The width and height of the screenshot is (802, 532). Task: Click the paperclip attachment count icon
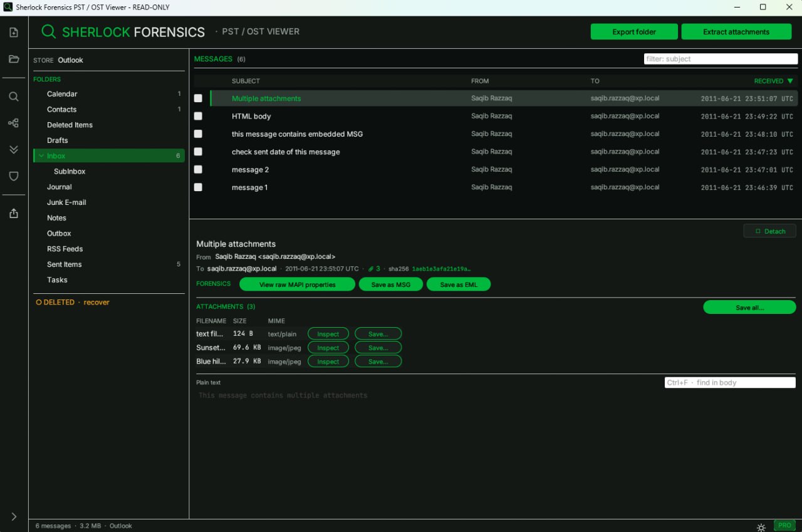point(371,269)
